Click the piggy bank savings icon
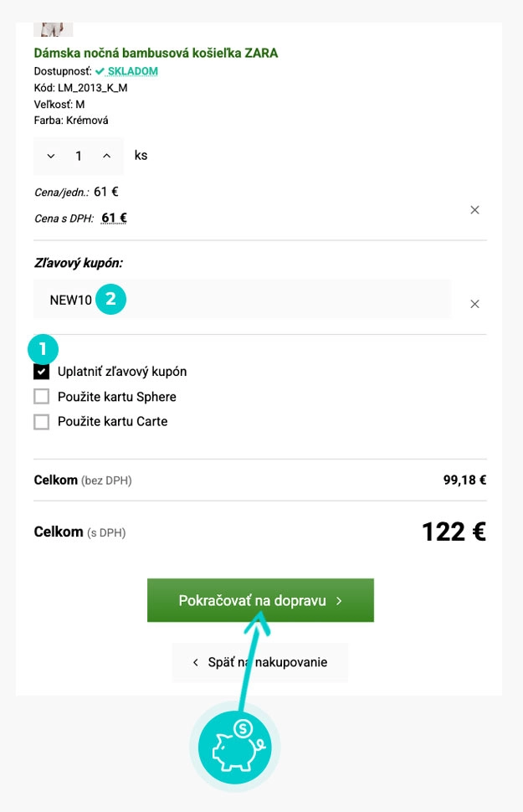 point(234,747)
